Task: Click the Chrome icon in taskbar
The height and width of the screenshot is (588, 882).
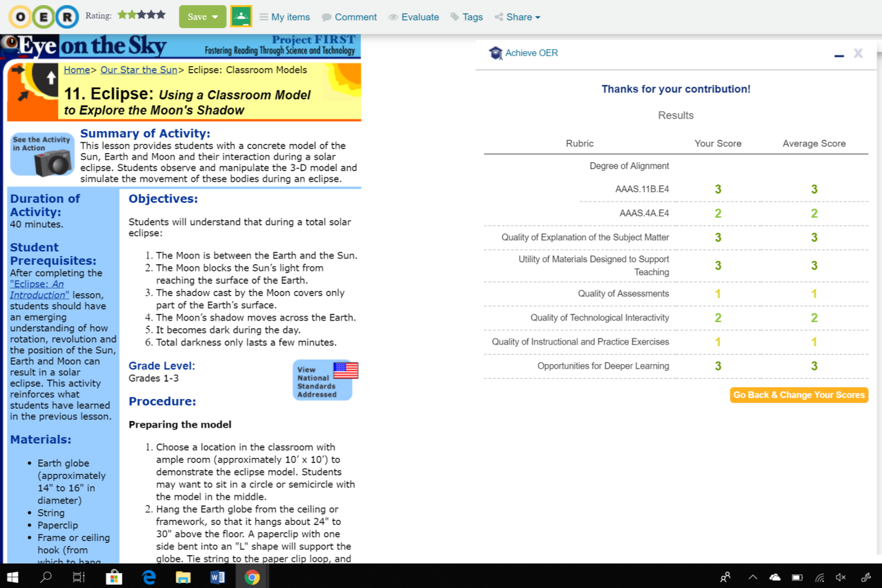Action: click(x=252, y=577)
